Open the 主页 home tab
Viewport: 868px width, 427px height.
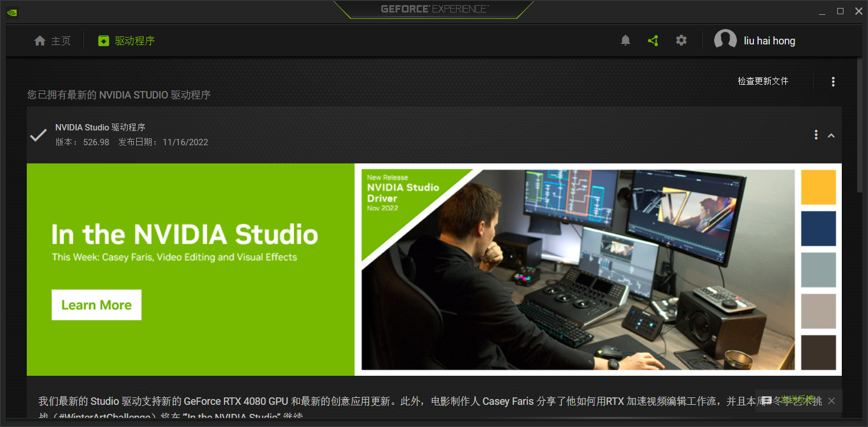pyautogui.click(x=52, y=41)
